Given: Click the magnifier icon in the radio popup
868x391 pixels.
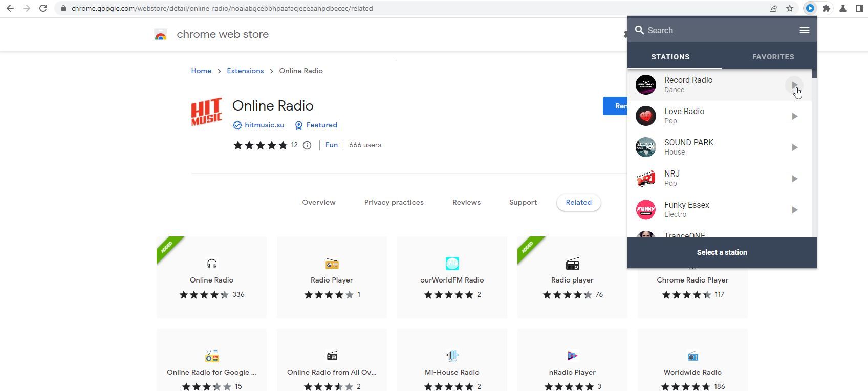Looking at the screenshot, I should coord(639,30).
